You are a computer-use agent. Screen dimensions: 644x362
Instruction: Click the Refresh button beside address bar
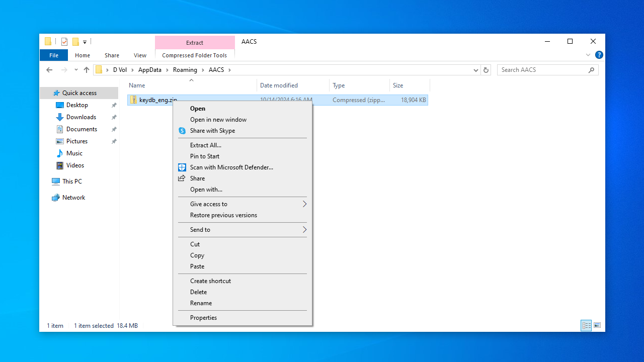coord(486,70)
